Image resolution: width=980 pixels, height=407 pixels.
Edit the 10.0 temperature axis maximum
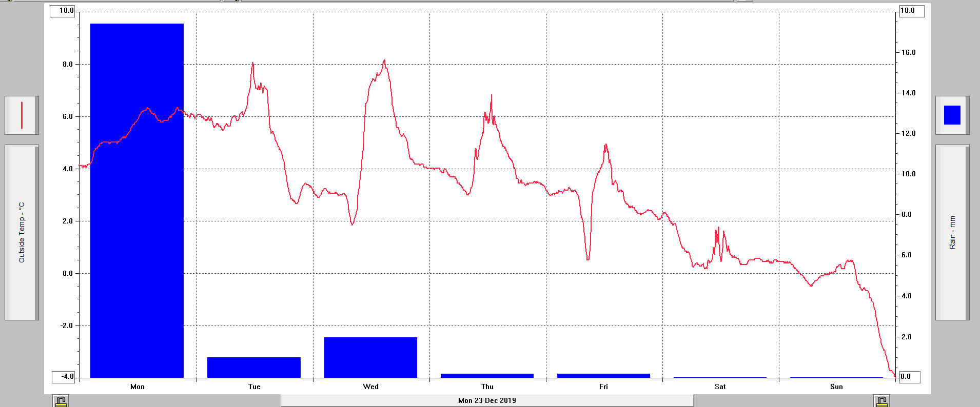pos(63,11)
